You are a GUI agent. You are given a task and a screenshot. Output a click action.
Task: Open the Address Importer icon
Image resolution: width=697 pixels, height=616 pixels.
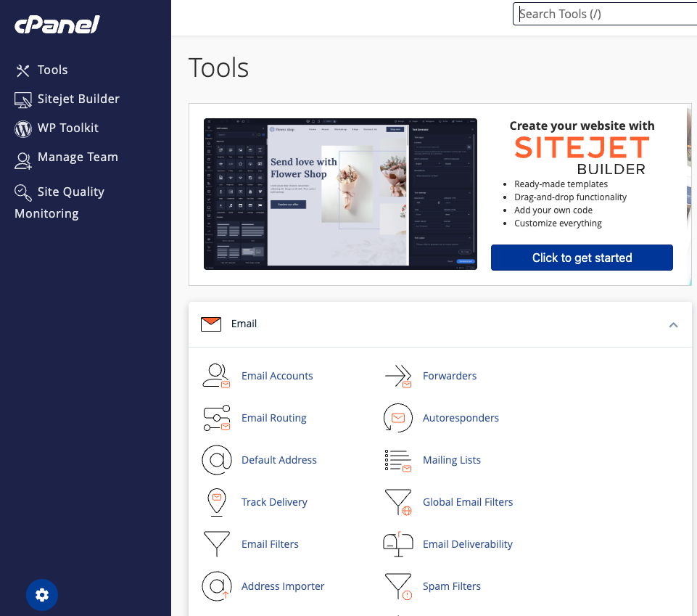pyautogui.click(x=217, y=586)
